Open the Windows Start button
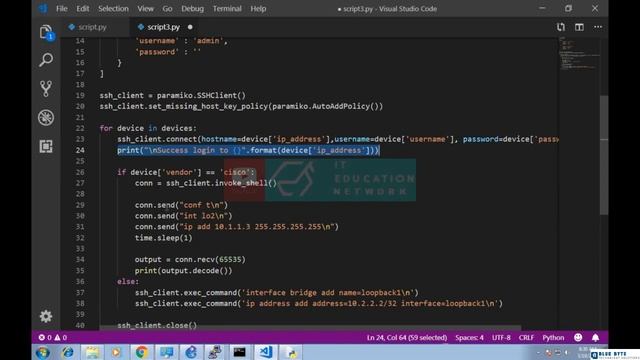Image resolution: width=640 pixels, height=360 pixels. [x=42, y=352]
